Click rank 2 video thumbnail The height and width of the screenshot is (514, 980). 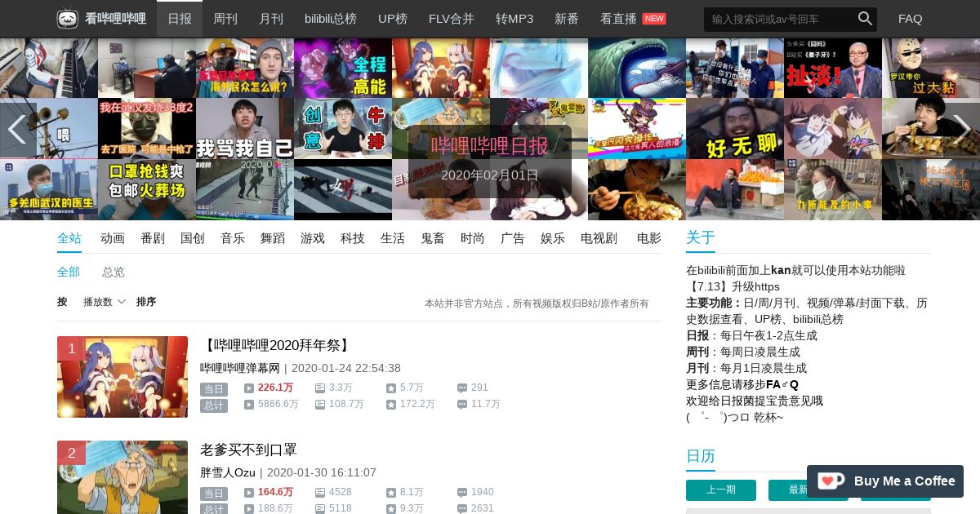[122, 477]
